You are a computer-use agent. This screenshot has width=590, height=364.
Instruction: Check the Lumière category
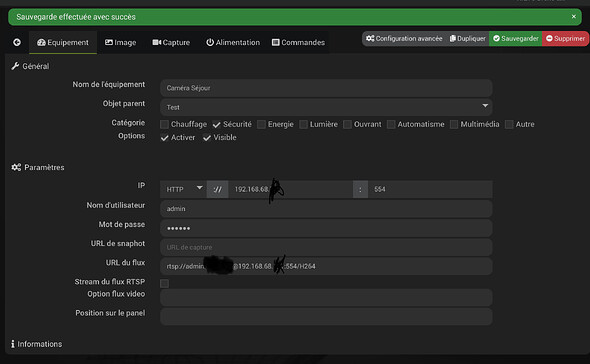303,125
